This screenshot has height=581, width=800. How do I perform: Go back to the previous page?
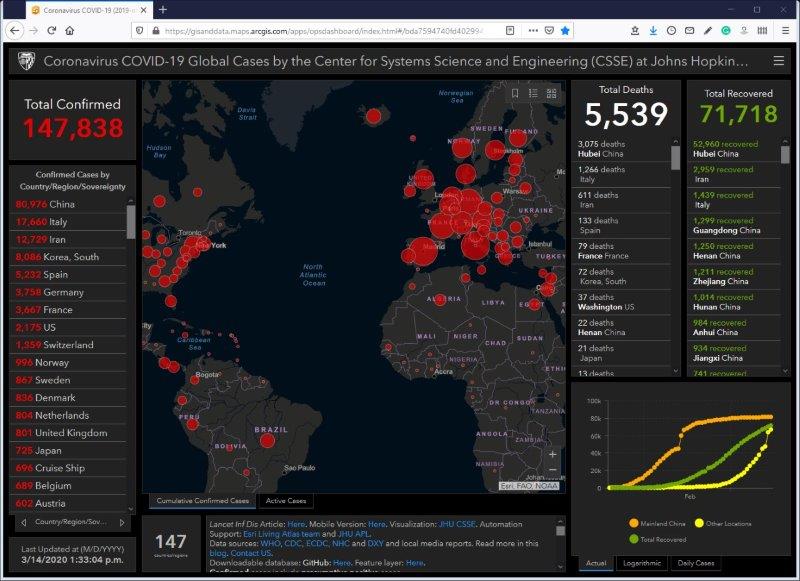click(14, 31)
